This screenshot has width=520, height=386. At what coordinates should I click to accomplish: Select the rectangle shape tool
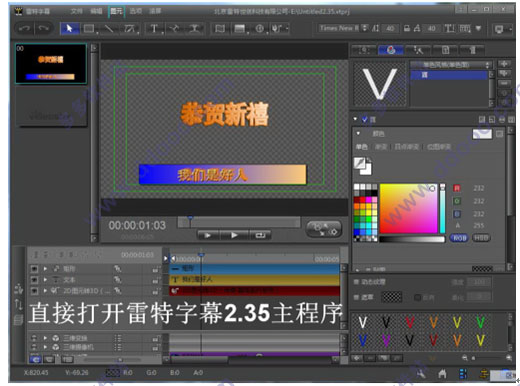point(89,29)
